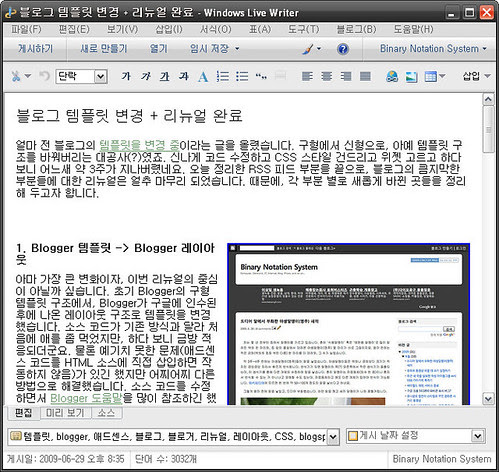Click the tags label icon

(16, 436)
